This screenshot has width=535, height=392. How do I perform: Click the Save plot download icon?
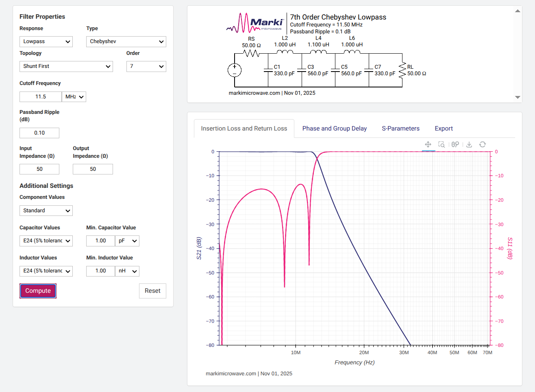pos(469,144)
